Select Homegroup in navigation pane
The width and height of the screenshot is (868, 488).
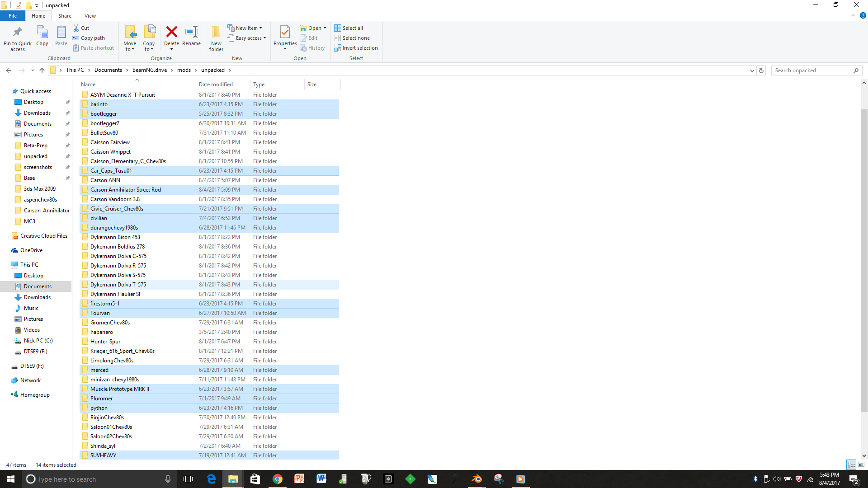(x=35, y=395)
